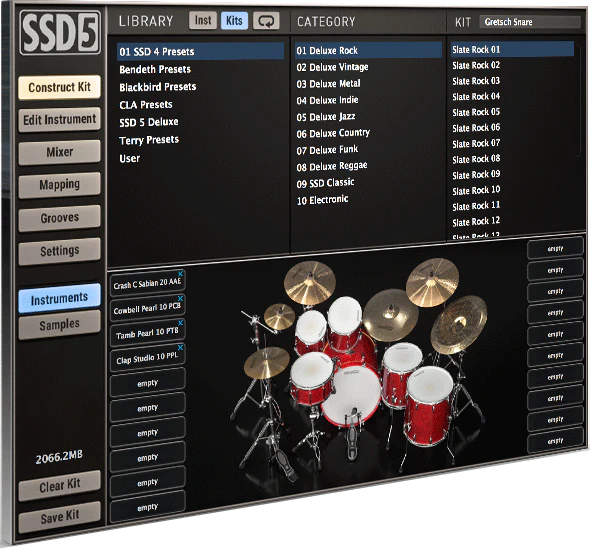Screen dimensions: 590x549
Task: Toggle the Inst library view
Action: [203, 20]
